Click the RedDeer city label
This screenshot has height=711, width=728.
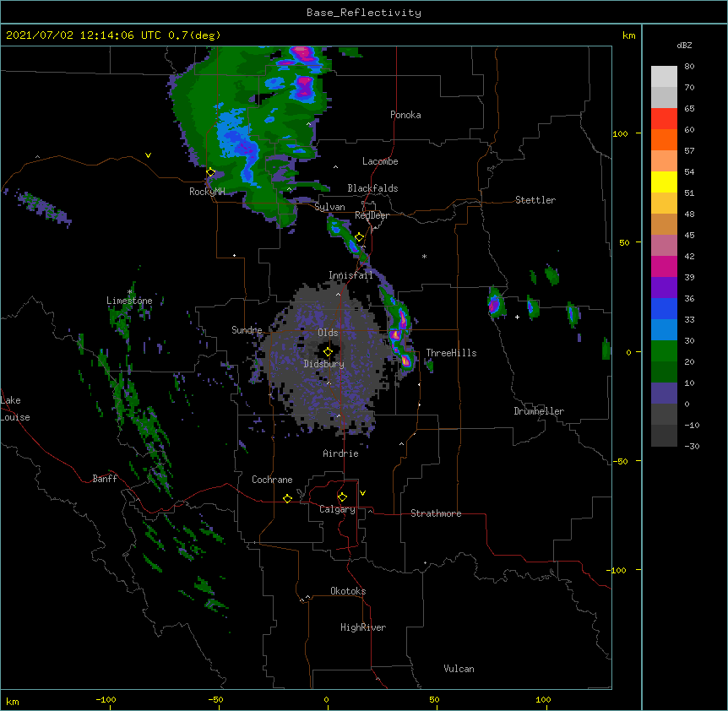(x=372, y=215)
